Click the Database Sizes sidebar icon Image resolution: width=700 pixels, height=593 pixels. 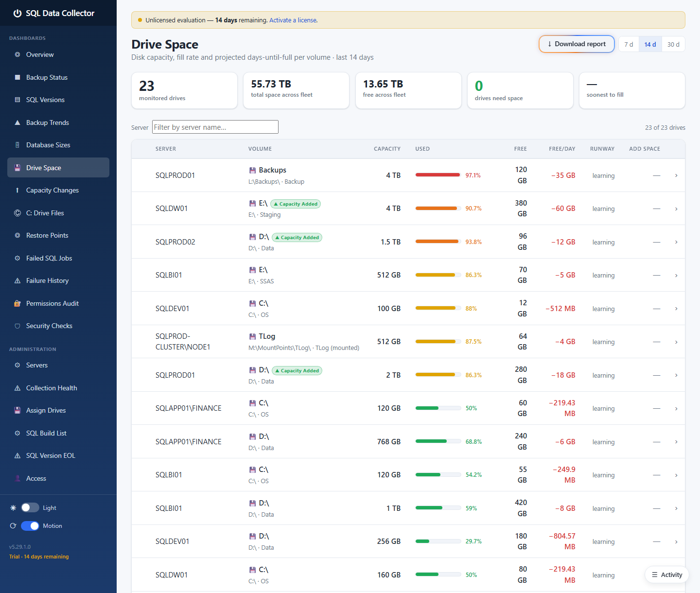pyautogui.click(x=17, y=145)
